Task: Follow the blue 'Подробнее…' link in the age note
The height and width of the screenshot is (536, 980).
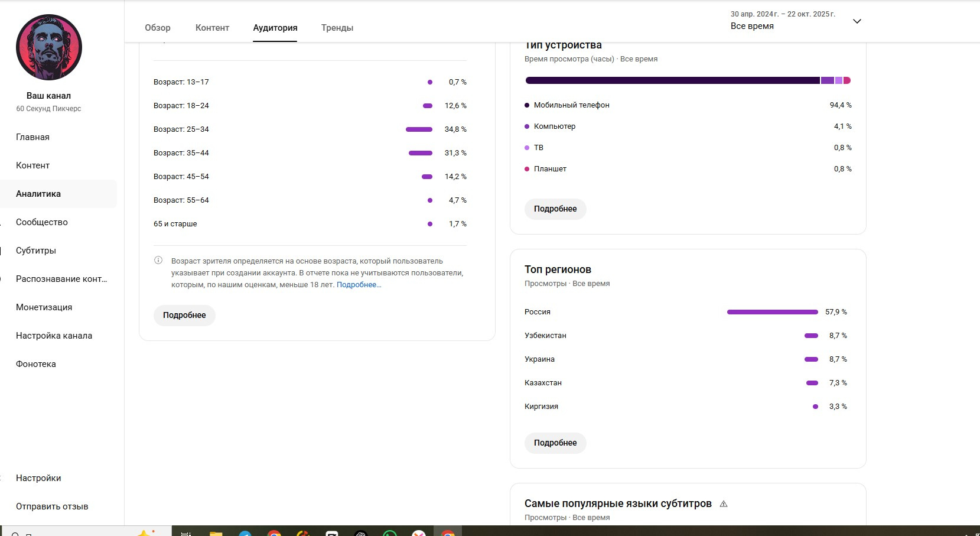Action: [359, 285]
